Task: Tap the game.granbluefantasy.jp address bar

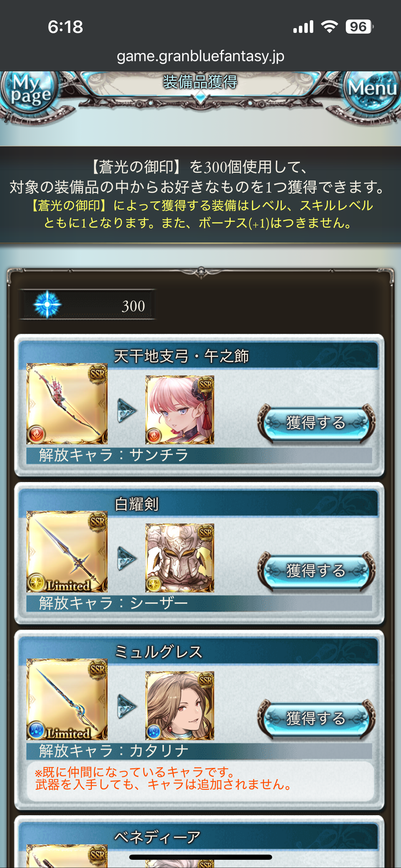Action: 200,56
